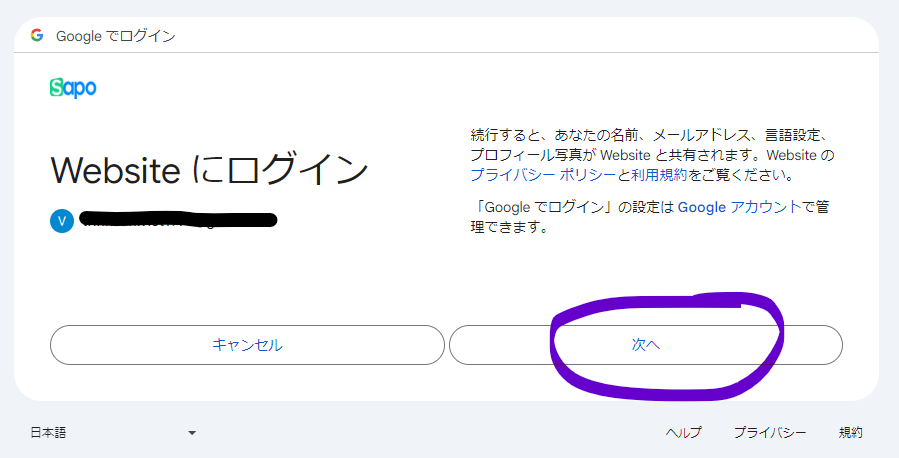Click the settings note text ending 理できます
Viewport: 899px width, 458px height.
coord(510,227)
